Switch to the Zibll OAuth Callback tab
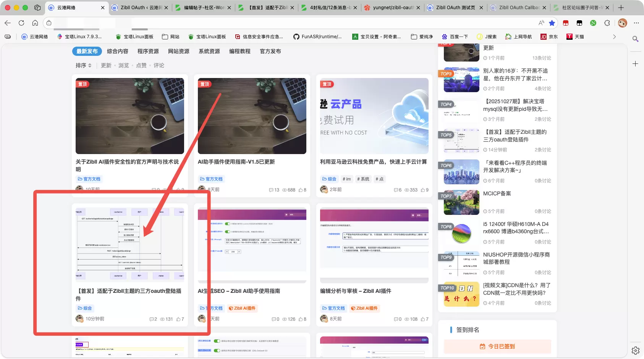Viewport: 644px width, 359px height. [x=519, y=8]
